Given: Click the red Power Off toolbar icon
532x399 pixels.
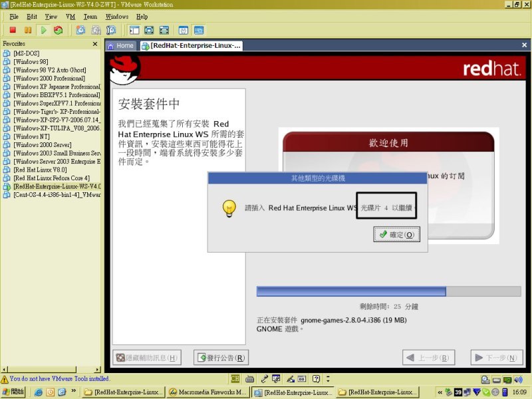Looking at the screenshot, I should pyautogui.click(x=13, y=30).
